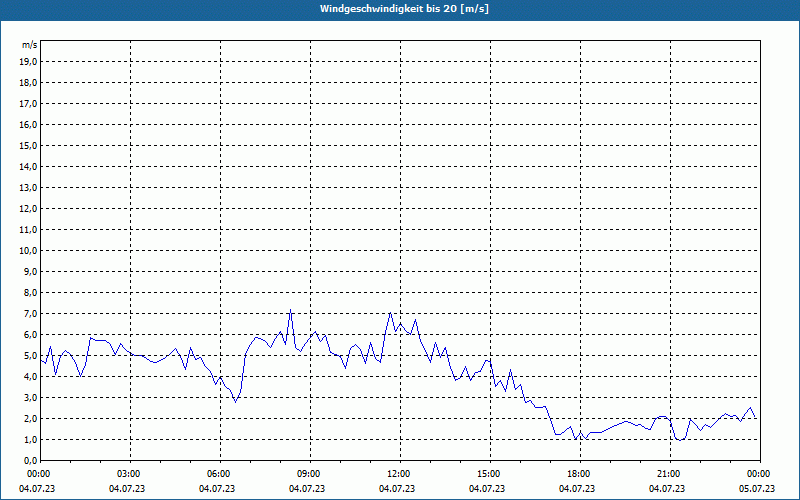Click the 2,0 y-axis label
Screen dimensions: 800x500
click(x=30, y=419)
